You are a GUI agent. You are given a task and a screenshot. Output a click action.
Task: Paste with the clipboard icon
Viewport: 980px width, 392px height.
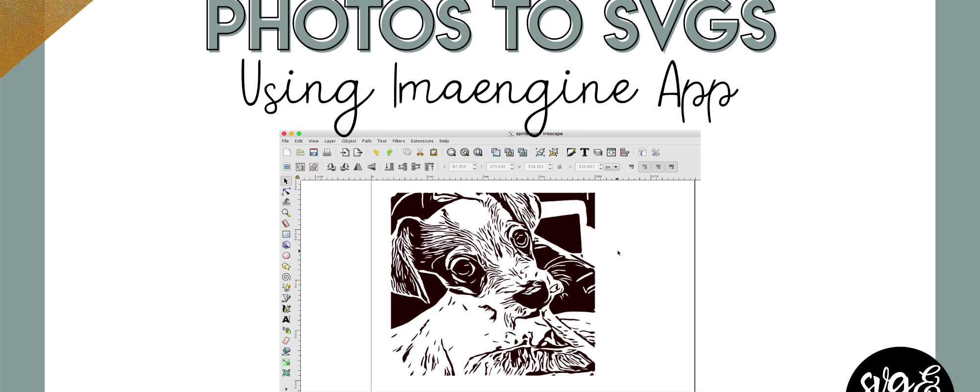tap(433, 152)
